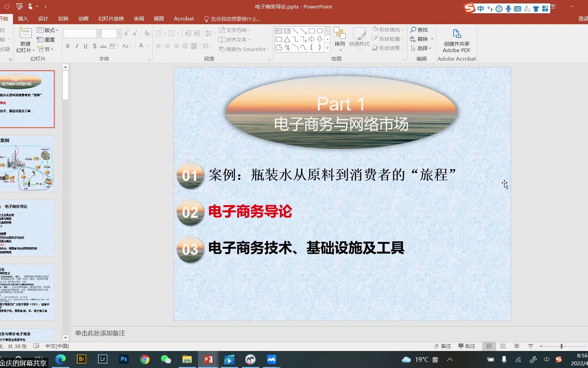Toggle Underline formatting
Viewport: 588px width, 368px height.
click(x=85, y=46)
